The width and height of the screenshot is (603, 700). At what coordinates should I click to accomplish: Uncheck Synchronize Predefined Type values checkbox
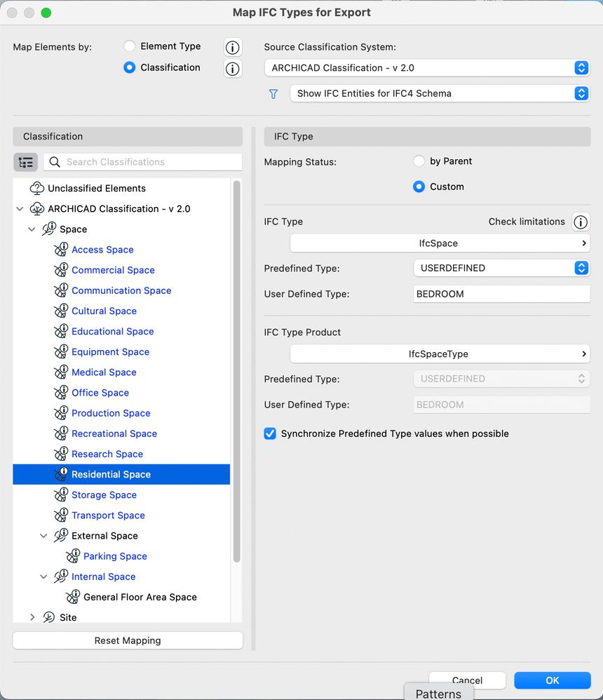pos(270,433)
